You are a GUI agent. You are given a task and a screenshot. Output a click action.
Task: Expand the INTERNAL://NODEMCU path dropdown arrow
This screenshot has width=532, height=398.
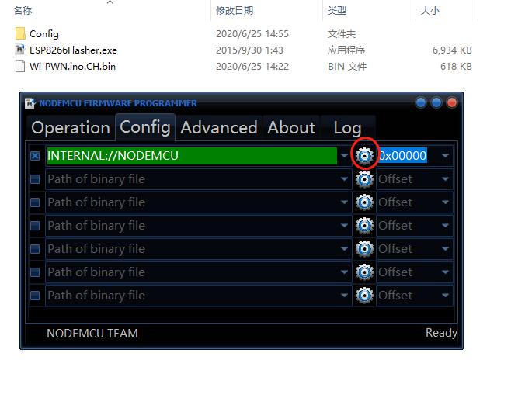tap(344, 156)
